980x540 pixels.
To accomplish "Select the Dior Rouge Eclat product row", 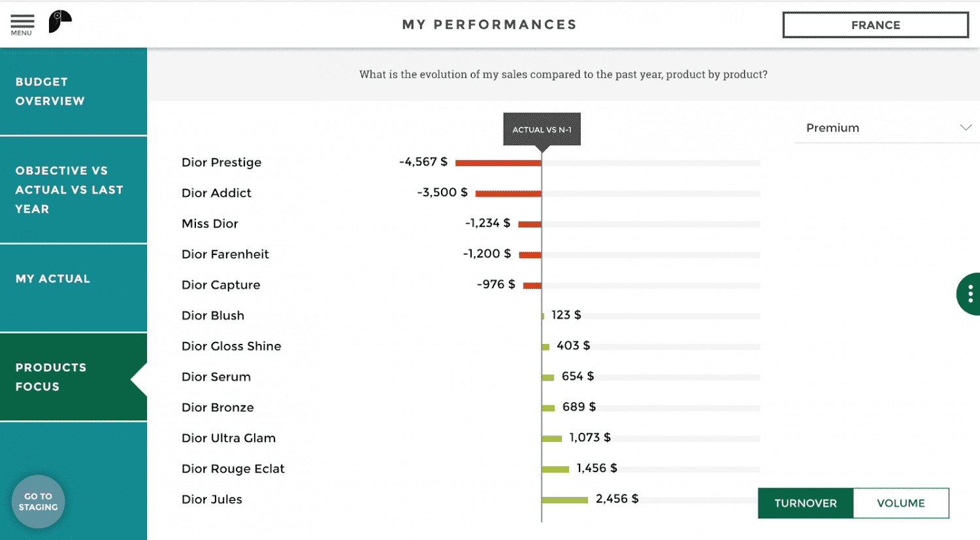I will click(x=233, y=469).
